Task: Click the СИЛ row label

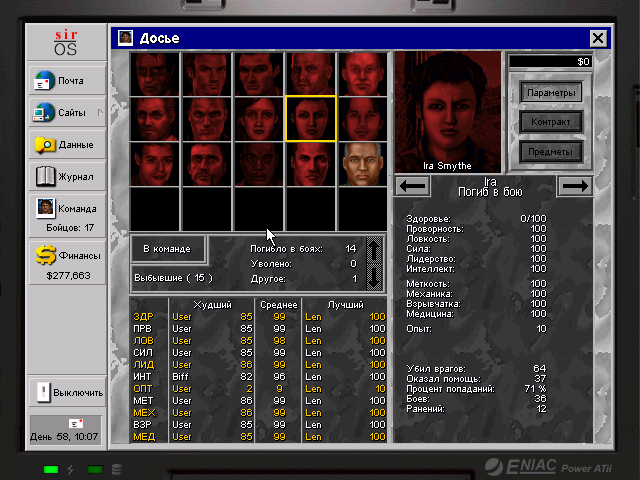Action: [143, 353]
